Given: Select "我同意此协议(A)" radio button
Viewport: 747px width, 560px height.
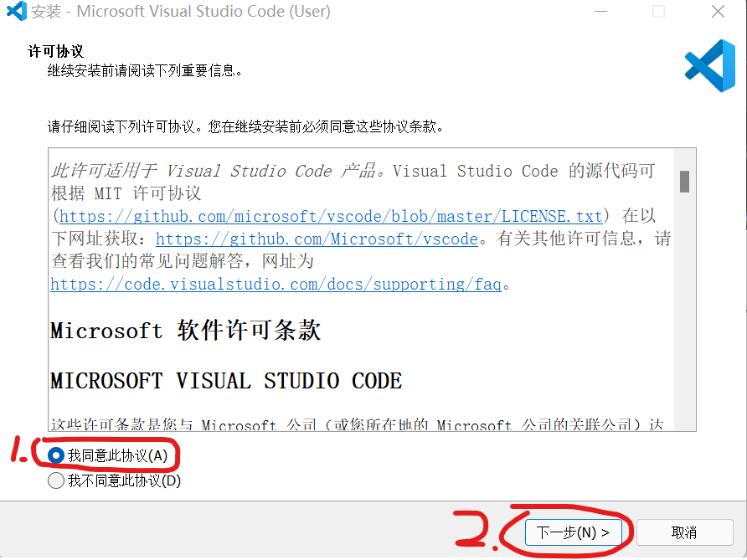Looking at the screenshot, I should 56,455.
